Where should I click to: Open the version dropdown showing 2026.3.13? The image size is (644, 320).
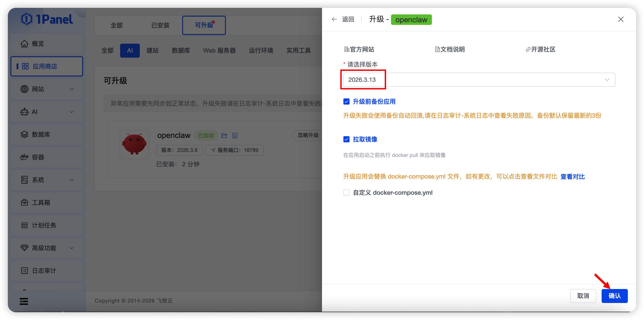click(479, 80)
